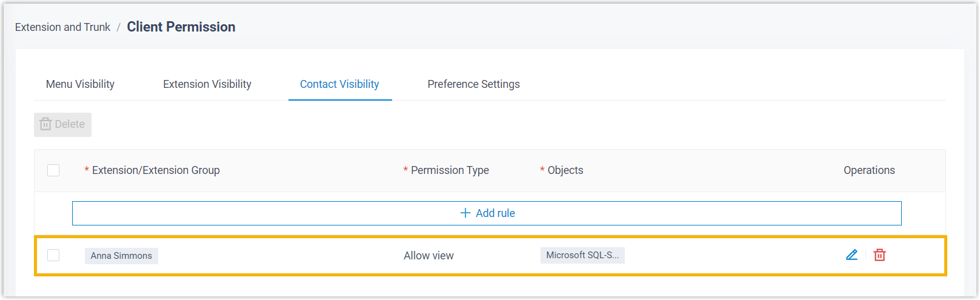Click the trash icon on the Delete button
The image size is (980, 300).
tap(45, 124)
